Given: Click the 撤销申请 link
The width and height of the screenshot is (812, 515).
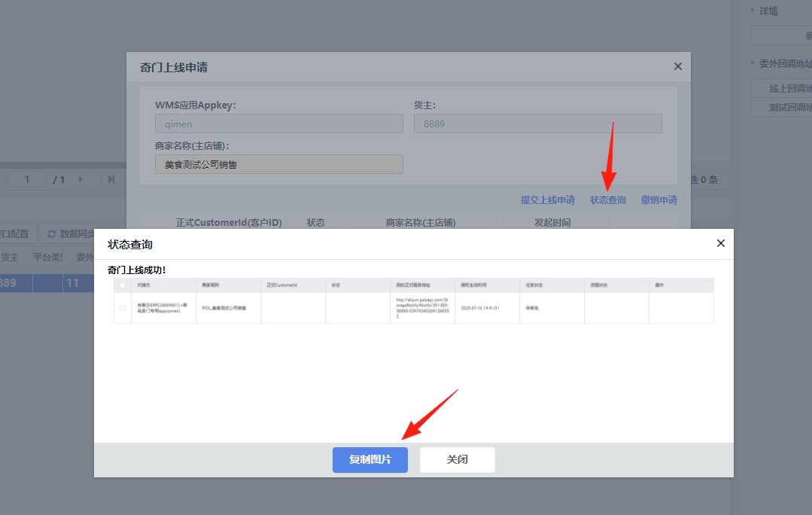Looking at the screenshot, I should click(x=658, y=200).
